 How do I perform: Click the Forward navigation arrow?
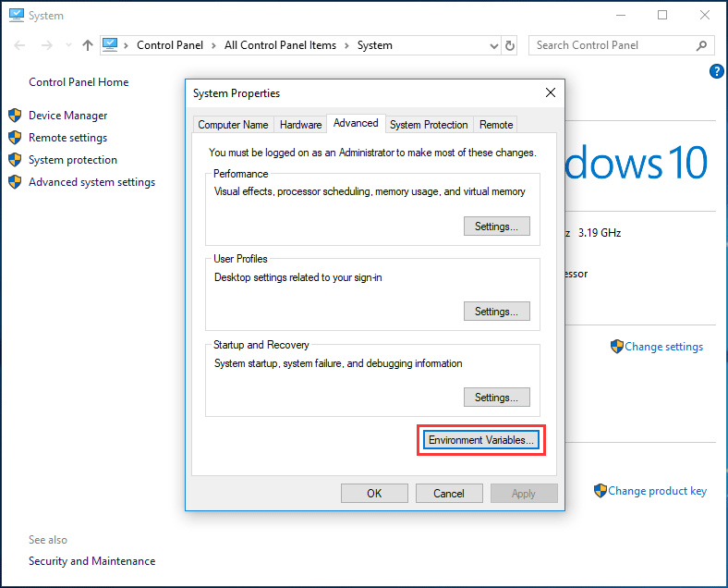46,45
